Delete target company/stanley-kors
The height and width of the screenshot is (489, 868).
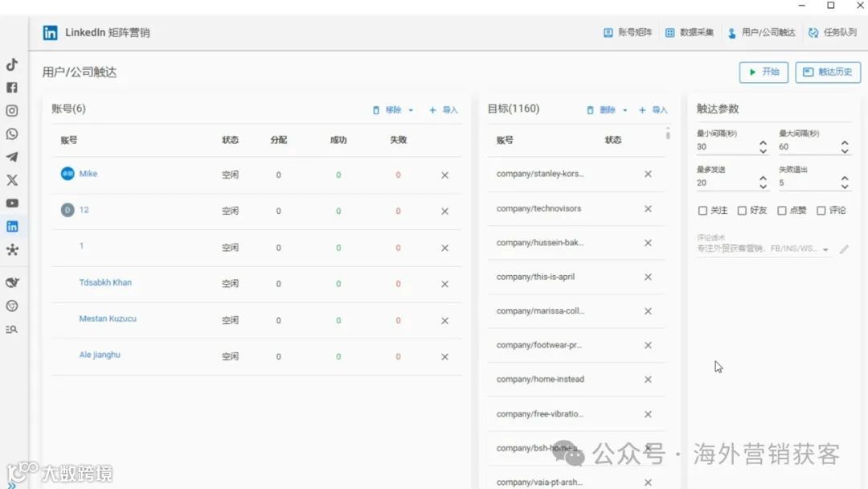pyautogui.click(x=648, y=174)
